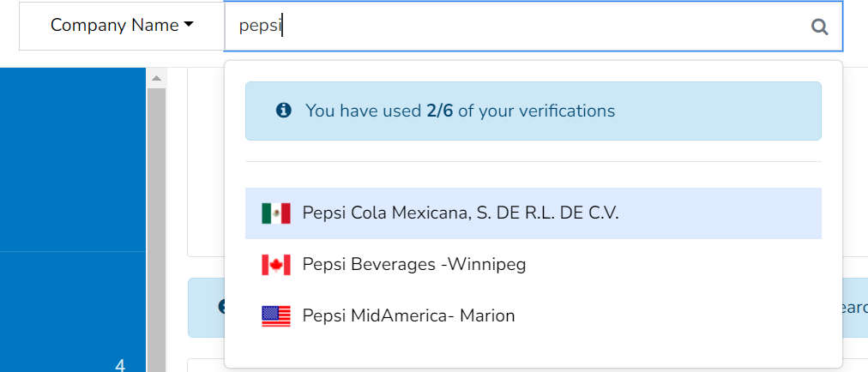Click the top blue sidebar panel
Screen dimensions: 868x372
point(73,159)
